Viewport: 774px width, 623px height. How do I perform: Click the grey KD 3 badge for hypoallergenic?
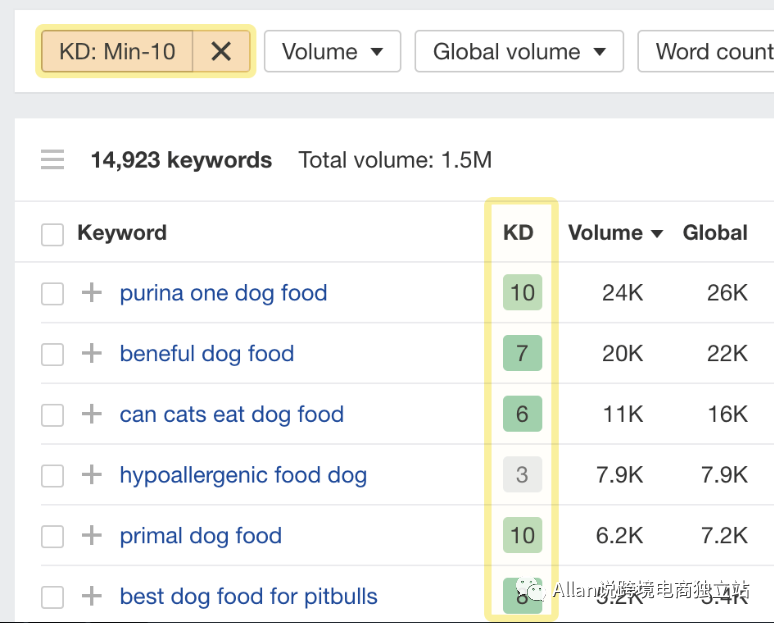pyautogui.click(x=522, y=474)
